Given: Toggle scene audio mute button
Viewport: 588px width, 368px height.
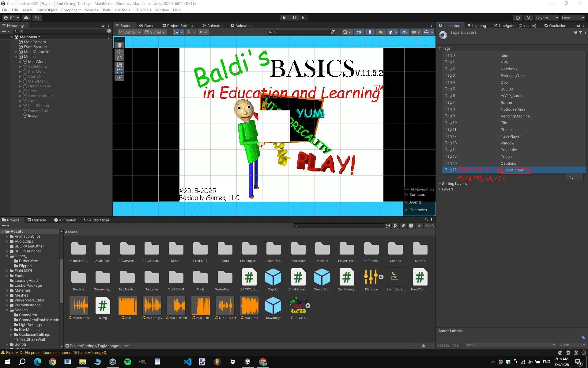Looking at the screenshot, I should [381, 32].
